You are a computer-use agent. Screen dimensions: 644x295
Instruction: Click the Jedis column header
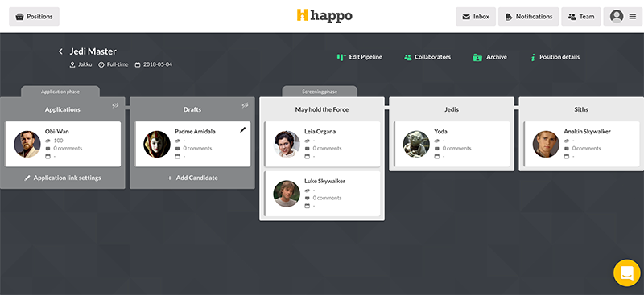click(452, 109)
